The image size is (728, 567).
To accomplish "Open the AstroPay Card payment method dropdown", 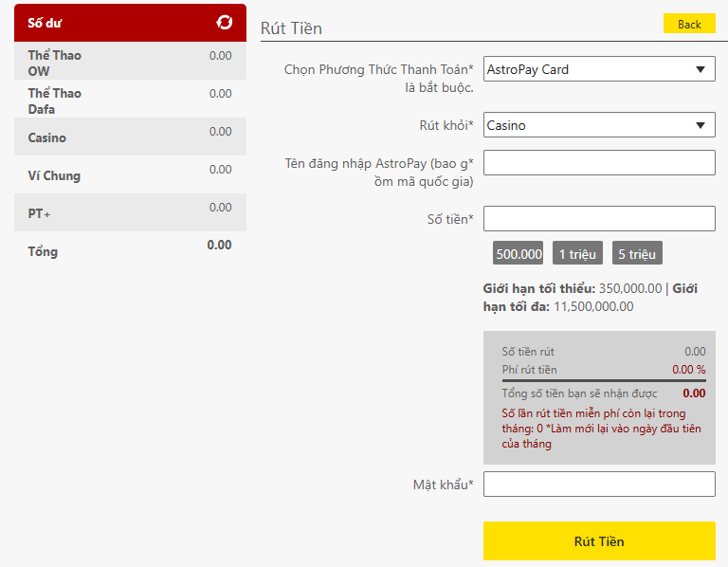I will tap(599, 69).
